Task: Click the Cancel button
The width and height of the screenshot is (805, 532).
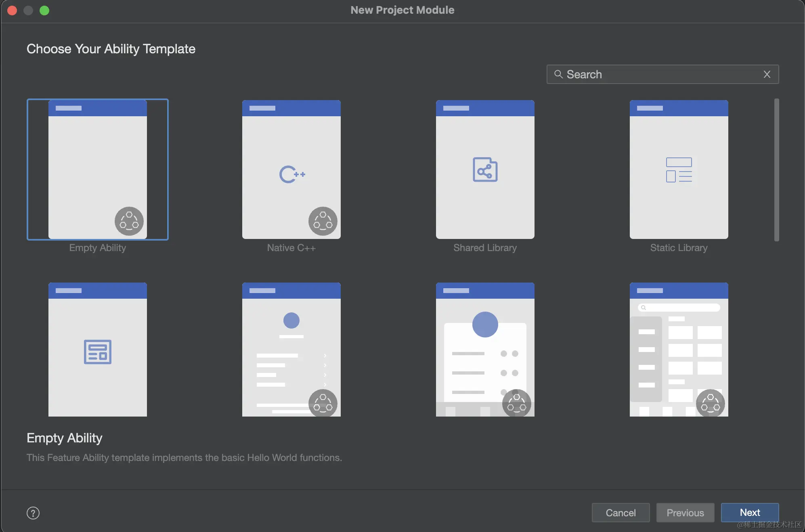Action: click(x=621, y=513)
